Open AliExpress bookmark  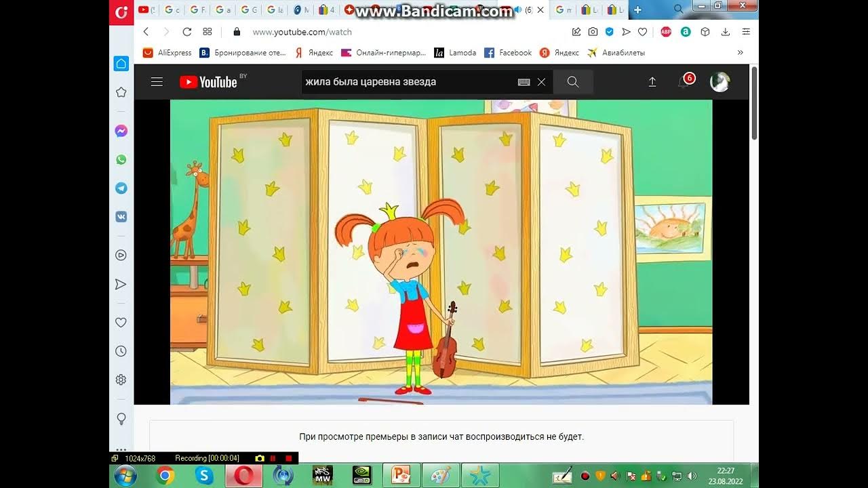167,52
